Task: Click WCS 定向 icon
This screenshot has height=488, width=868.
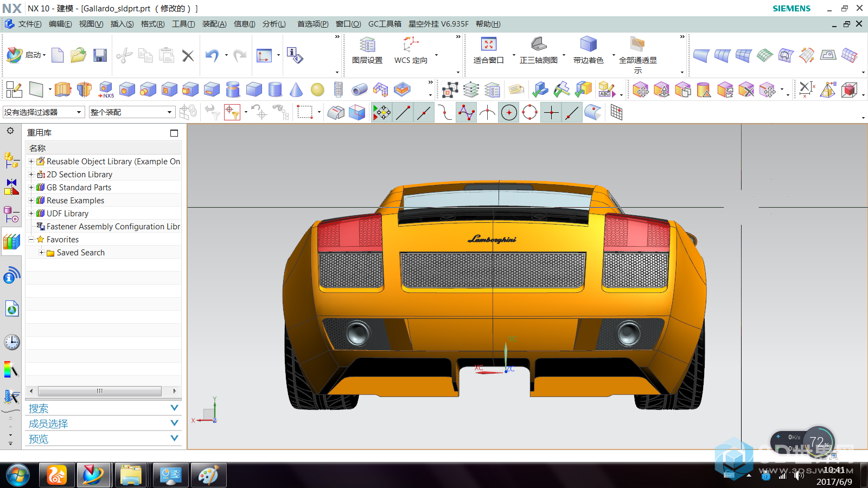Action: point(411,51)
